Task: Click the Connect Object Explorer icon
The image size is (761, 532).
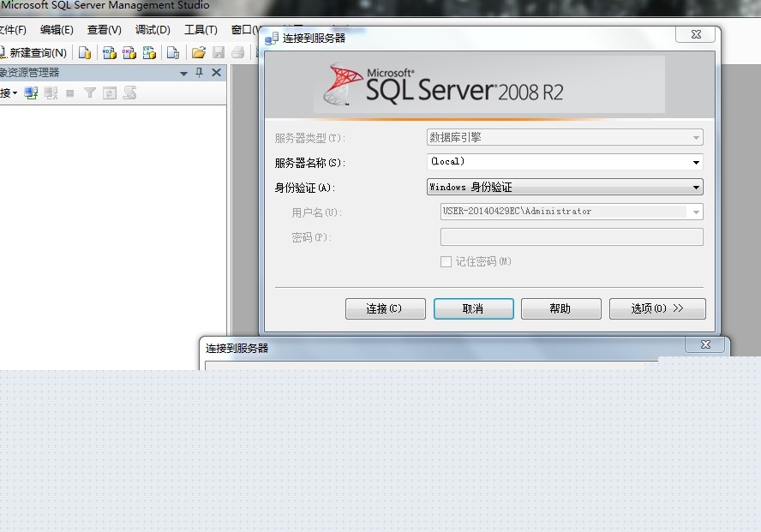Action: 31,93
